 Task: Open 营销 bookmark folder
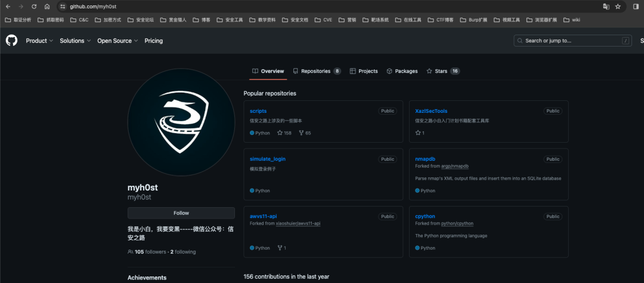(348, 20)
